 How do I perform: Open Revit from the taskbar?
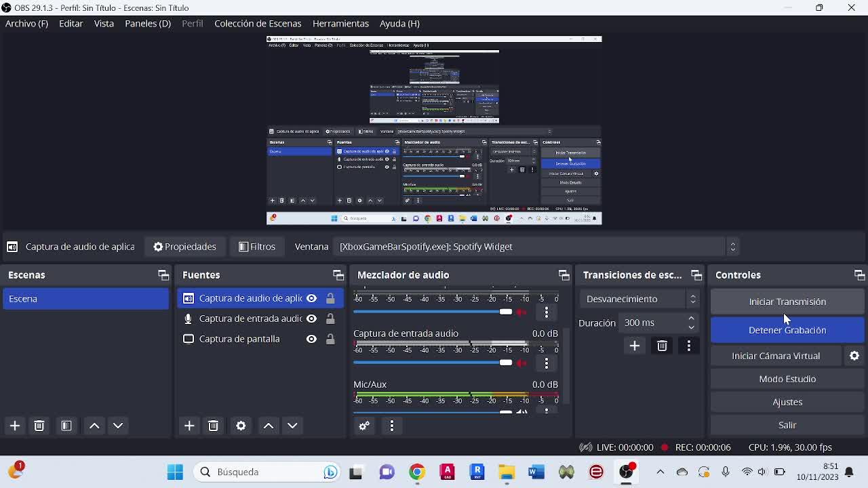pos(477,472)
